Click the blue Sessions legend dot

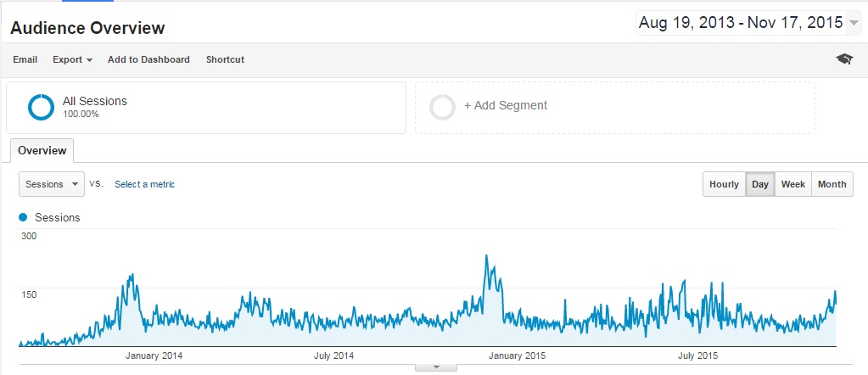pyautogui.click(x=23, y=218)
